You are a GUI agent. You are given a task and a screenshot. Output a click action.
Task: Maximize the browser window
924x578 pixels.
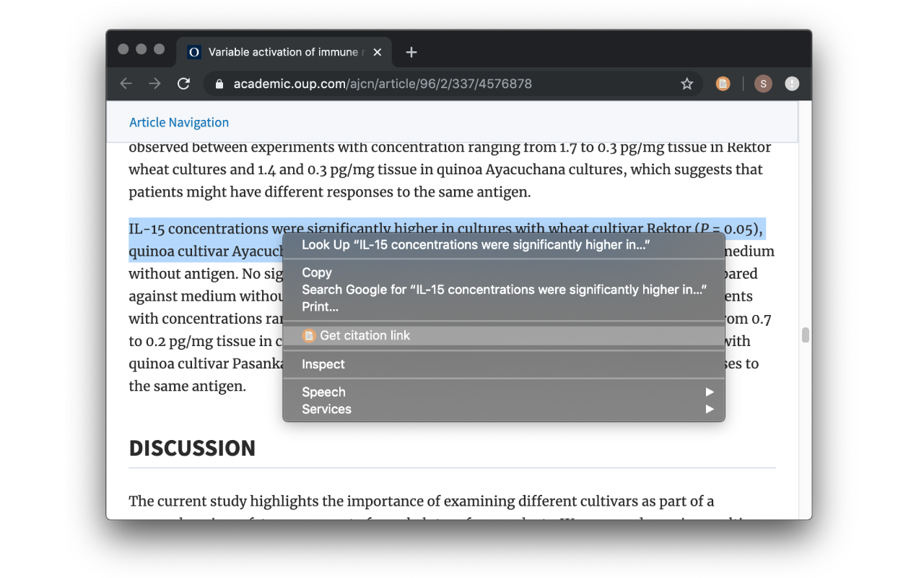(x=160, y=49)
